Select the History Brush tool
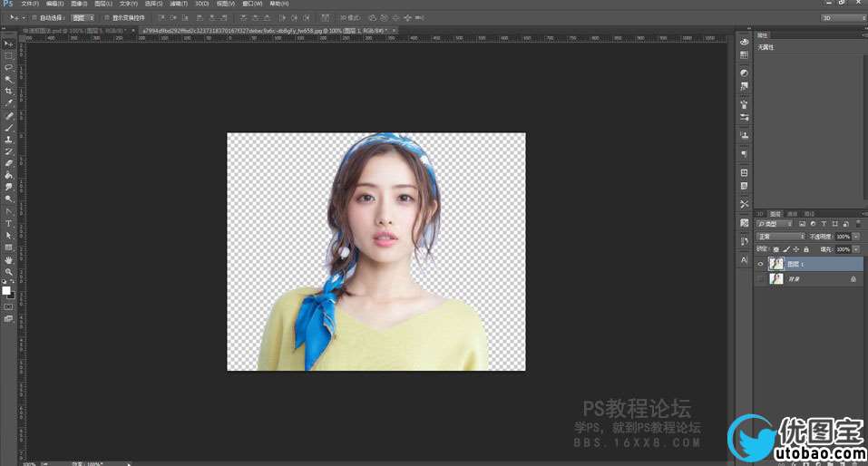 click(x=8, y=151)
